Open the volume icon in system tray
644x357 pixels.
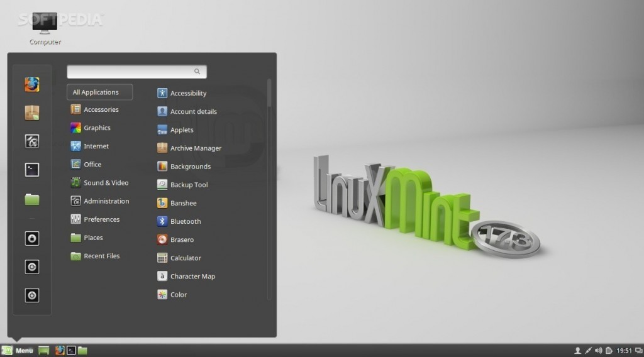599,350
